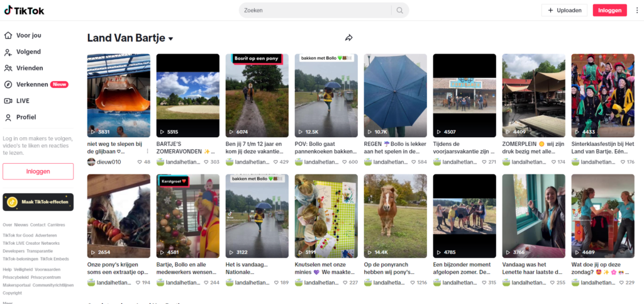The width and height of the screenshot is (644, 304).
Task: Click the Voor jou home icon
Action: (8, 35)
